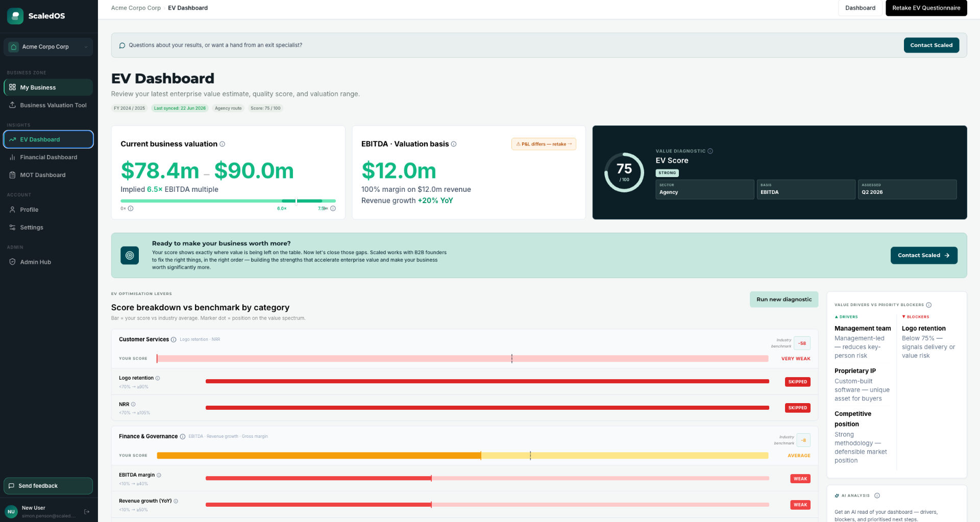Click the SKIPPED badge on NRR row
Image resolution: width=980 pixels, height=522 pixels.
click(798, 408)
